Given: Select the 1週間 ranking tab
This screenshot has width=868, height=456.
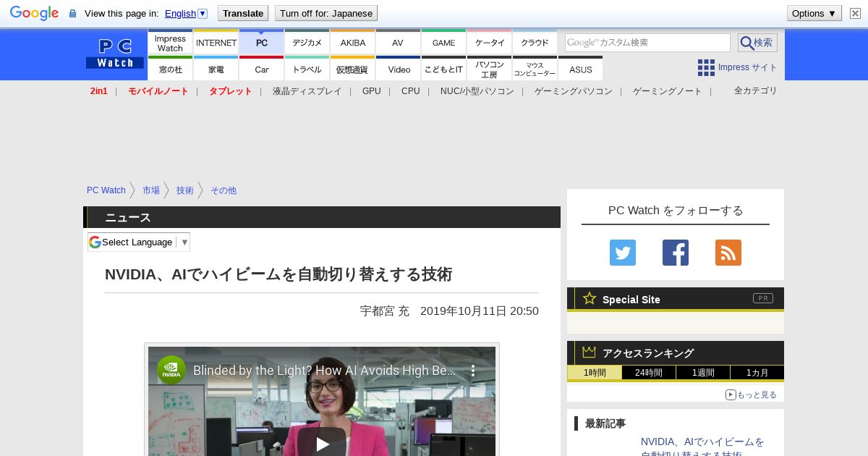Looking at the screenshot, I should (x=703, y=373).
